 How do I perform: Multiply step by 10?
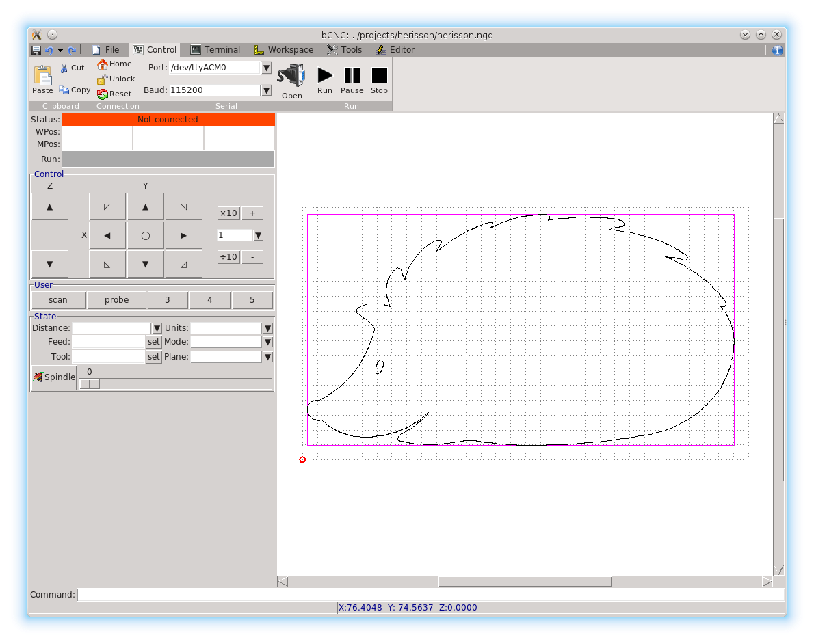(x=228, y=213)
